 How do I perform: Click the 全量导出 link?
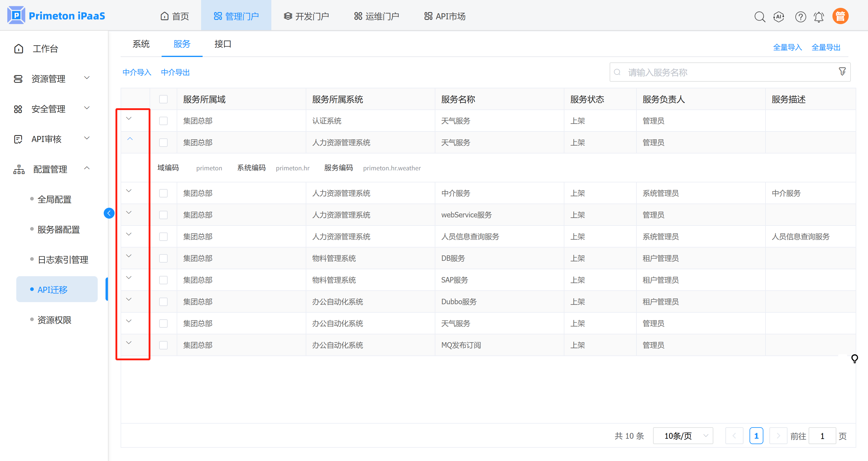pyautogui.click(x=825, y=47)
